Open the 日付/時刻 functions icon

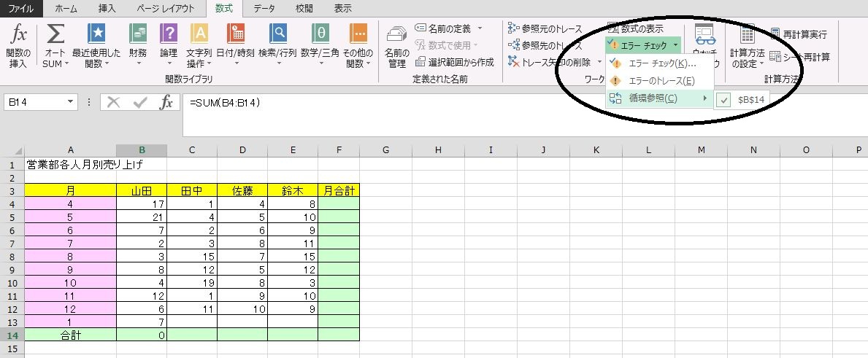point(235,35)
